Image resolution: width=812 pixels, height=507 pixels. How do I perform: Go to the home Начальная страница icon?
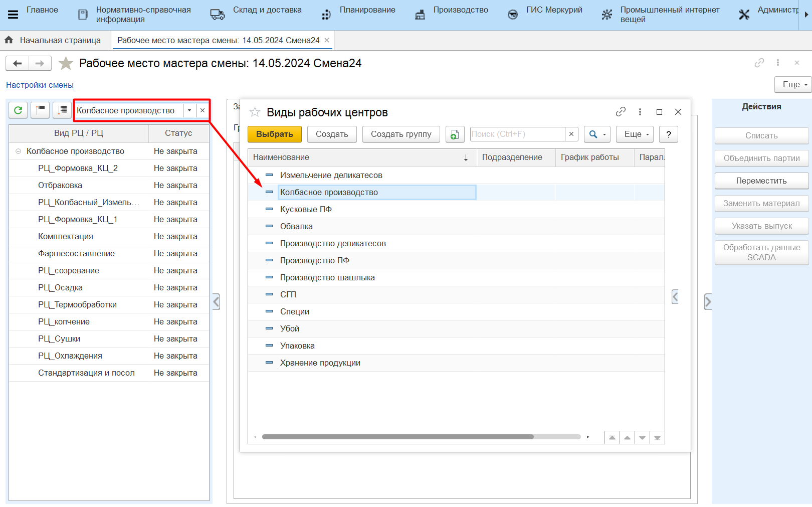coord(9,40)
